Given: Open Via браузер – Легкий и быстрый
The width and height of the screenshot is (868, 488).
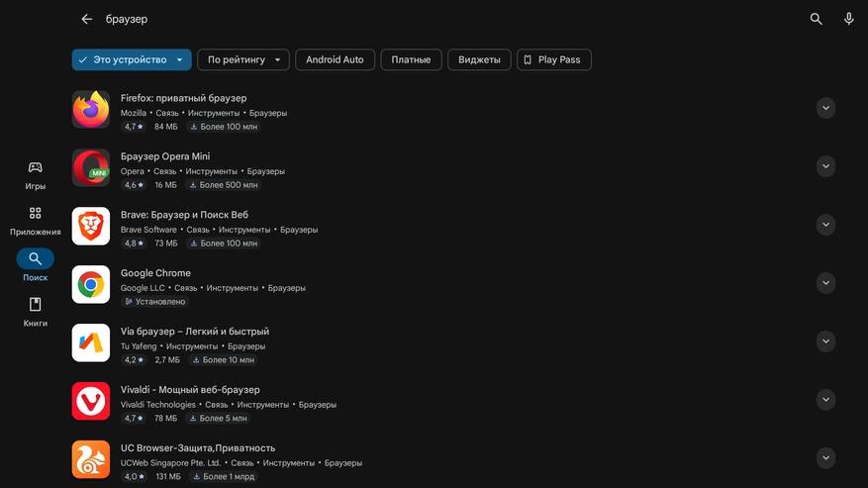Looking at the screenshot, I should point(195,332).
